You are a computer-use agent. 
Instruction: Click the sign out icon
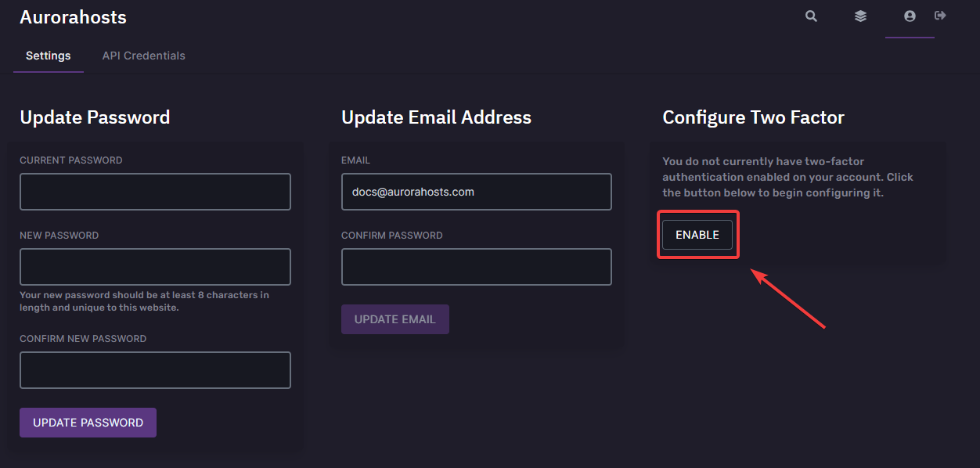pyautogui.click(x=940, y=16)
